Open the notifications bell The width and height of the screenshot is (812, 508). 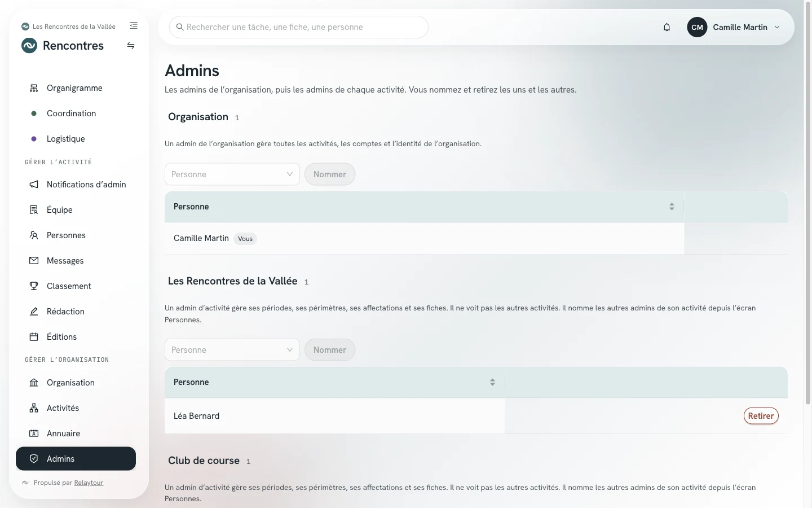point(667,27)
